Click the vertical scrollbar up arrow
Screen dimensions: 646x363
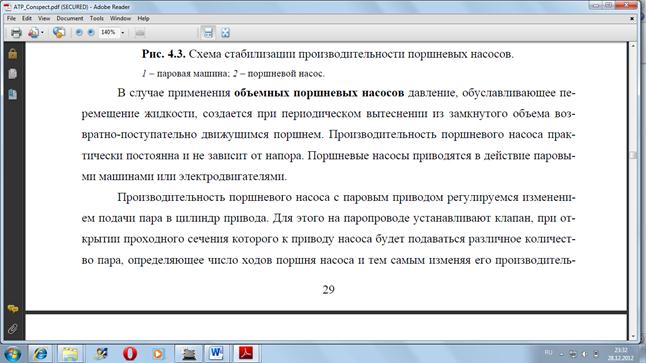[x=633, y=46]
